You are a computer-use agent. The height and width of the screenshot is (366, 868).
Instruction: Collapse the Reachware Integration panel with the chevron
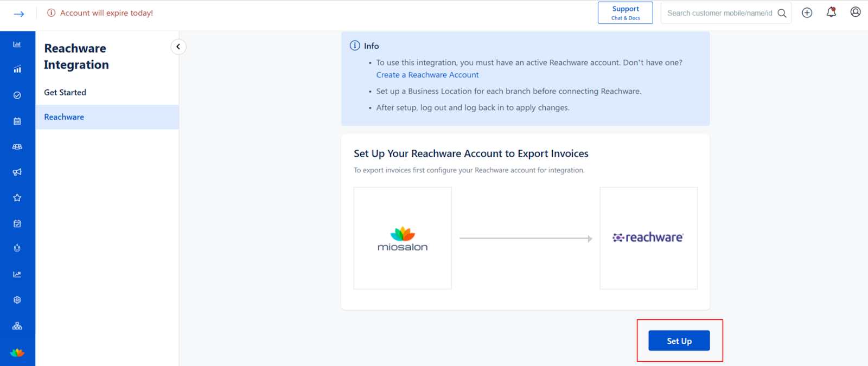pyautogui.click(x=178, y=47)
